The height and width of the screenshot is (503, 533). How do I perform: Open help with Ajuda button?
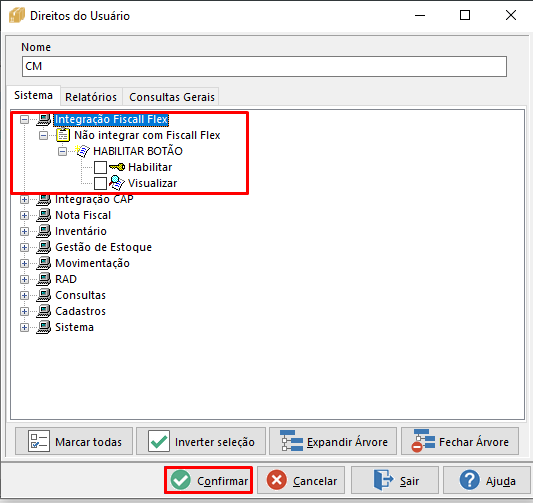(487, 480)
